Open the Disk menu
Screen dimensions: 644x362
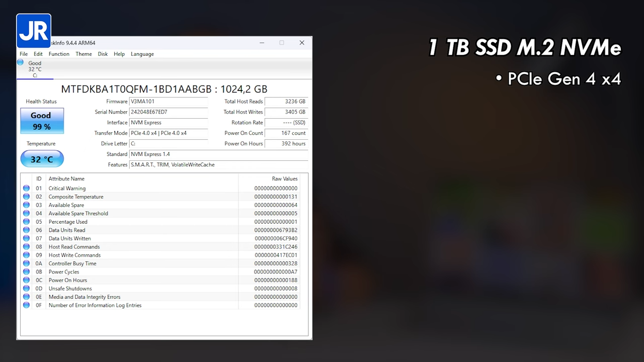coord(103,54)
